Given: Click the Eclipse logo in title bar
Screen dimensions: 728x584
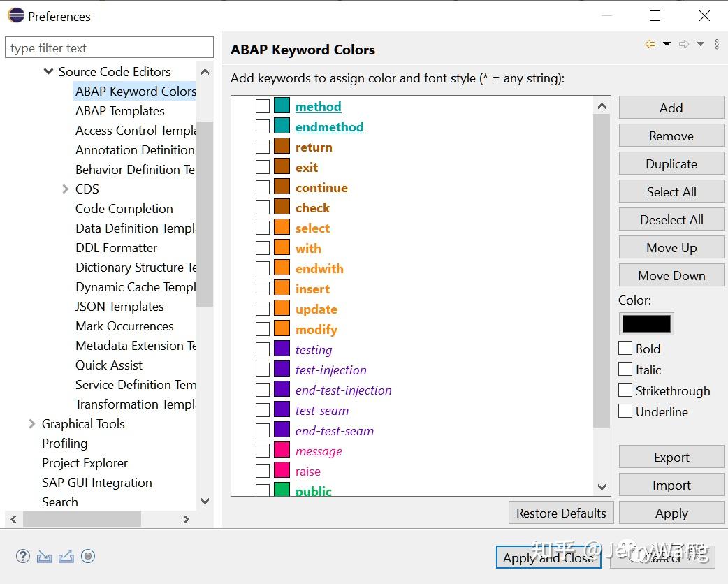Looking at the screenshot, I should 15,15.
